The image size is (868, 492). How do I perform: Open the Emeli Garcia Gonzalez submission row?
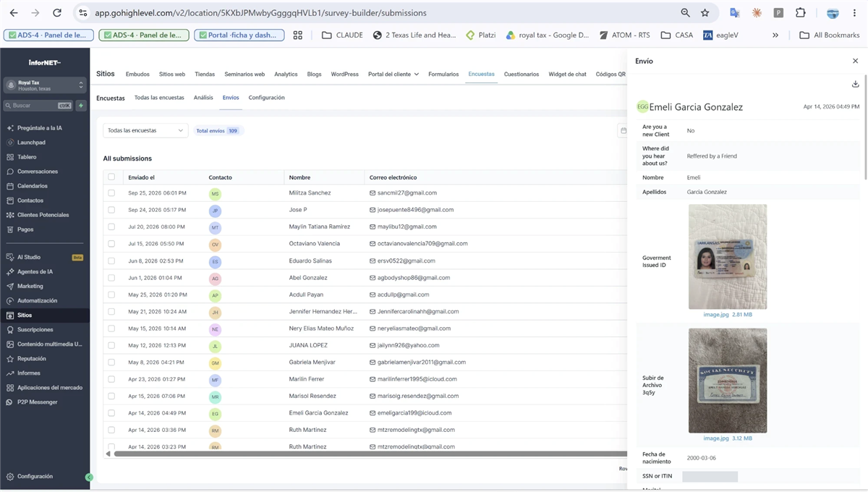tap(365, 413)
